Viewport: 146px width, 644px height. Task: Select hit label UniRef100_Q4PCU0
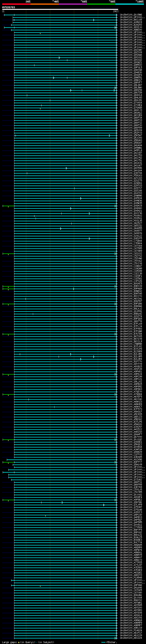coord(131,515)
